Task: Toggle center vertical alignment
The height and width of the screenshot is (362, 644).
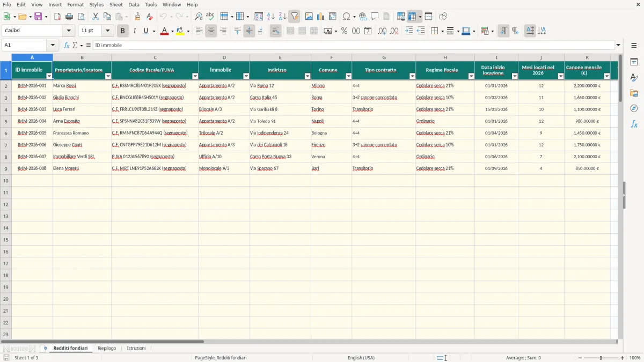Action: click(249, 31)
